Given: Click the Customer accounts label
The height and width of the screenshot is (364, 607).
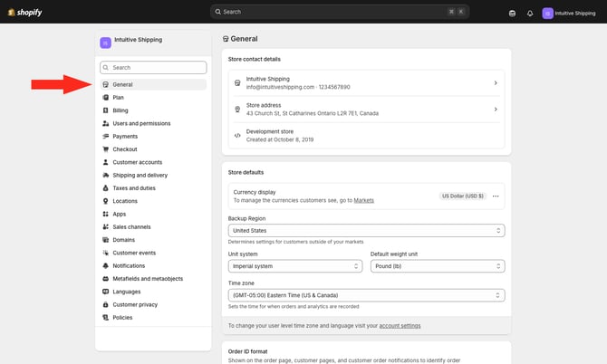Looking at the screenshot, I should pyautogui.click(x=138, y=162).
